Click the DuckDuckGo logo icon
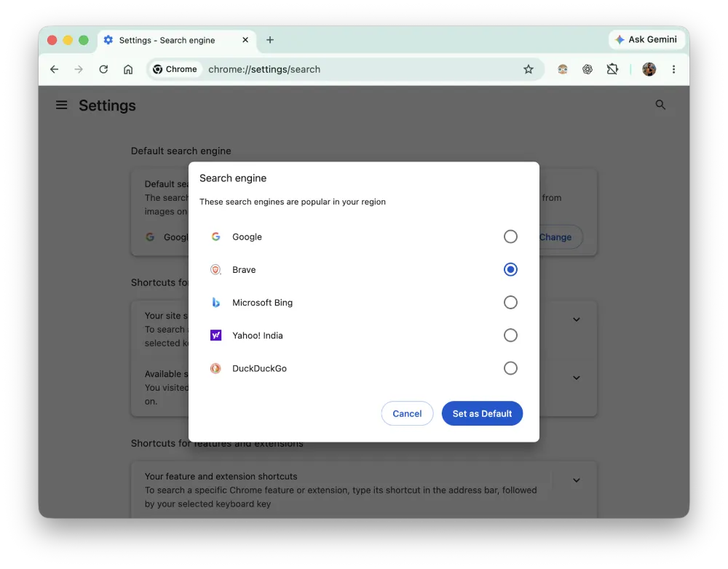The width and height of the screenshot is (728, 569). [x=216, y=368]
